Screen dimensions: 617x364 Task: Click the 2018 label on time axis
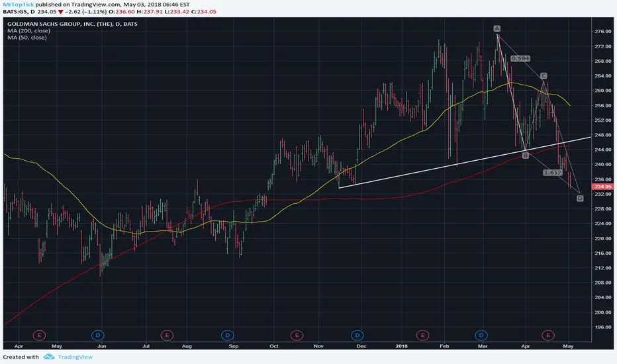pyautogui.click(x=401, y=346)
